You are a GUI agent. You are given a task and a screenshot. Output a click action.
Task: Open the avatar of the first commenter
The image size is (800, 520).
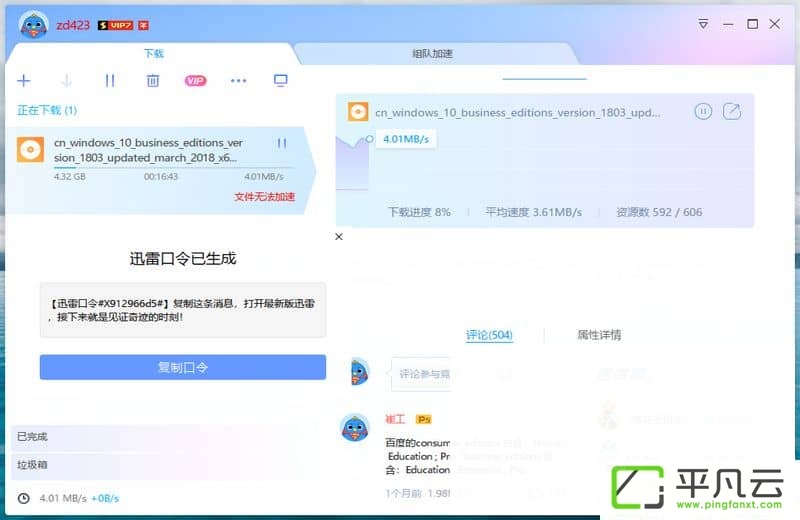(355, 428)
